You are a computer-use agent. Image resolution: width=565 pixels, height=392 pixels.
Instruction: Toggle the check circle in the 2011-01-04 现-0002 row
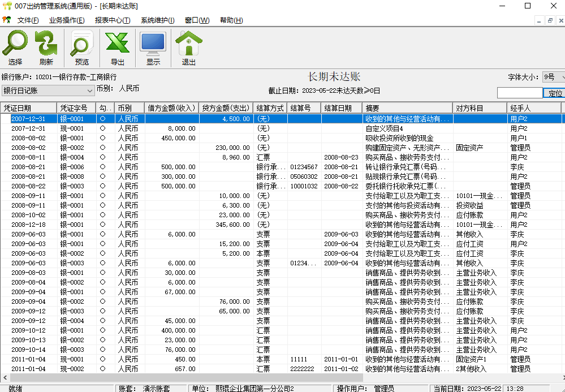pyautogui.click(x=102, y=369)
